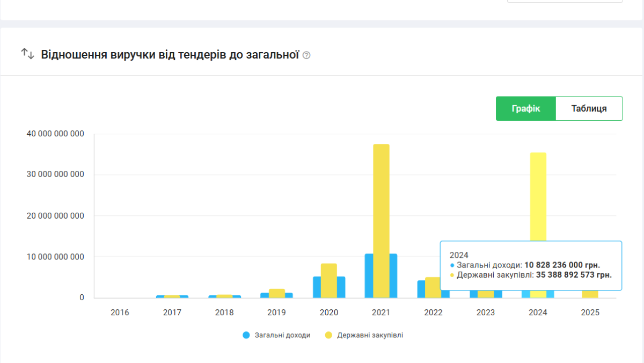Click the 2018 bar in chart
The width and height of the screenshot is (644, 363).
click(x=224, y=296)
